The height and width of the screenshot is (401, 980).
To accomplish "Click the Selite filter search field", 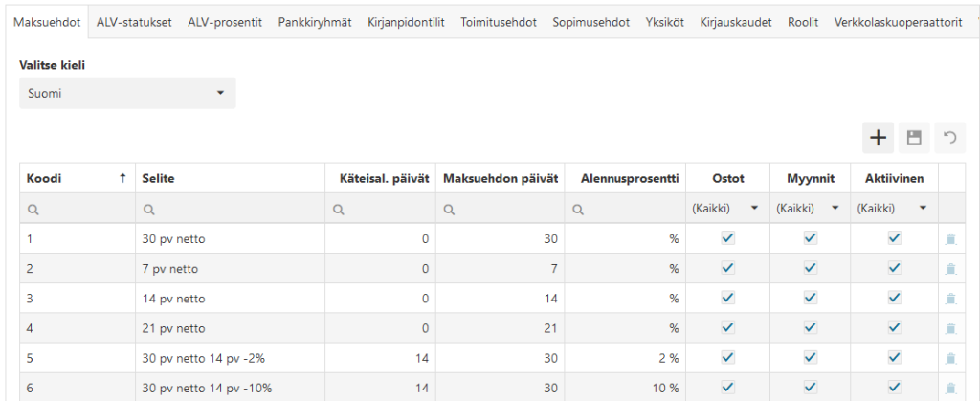I will [x=230, y=209].
